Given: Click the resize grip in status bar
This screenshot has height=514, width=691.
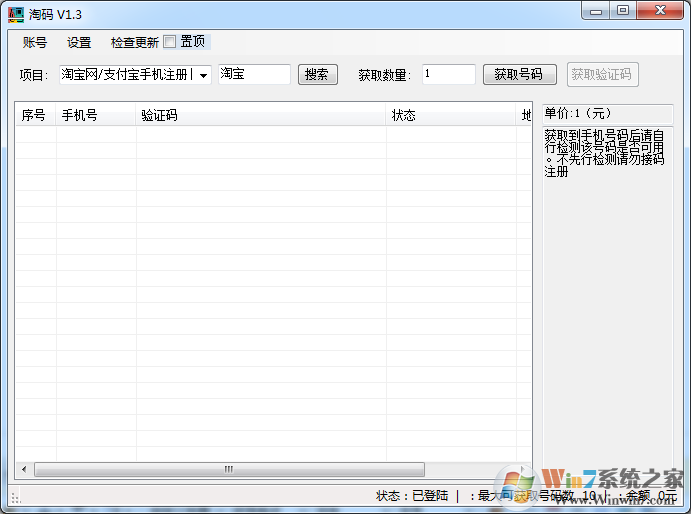Looking at the screenshot, I should pos(15,497).
